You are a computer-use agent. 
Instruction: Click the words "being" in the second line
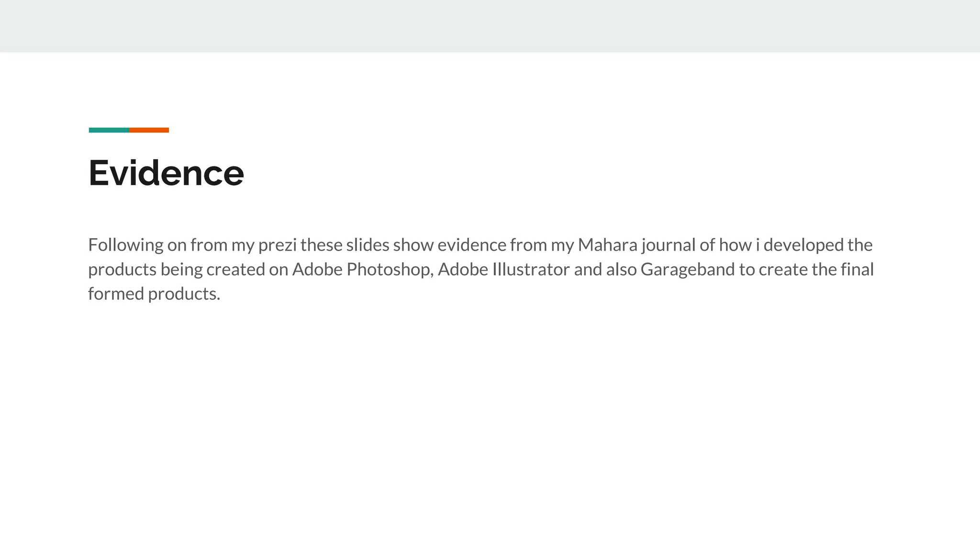click(181, 270)
